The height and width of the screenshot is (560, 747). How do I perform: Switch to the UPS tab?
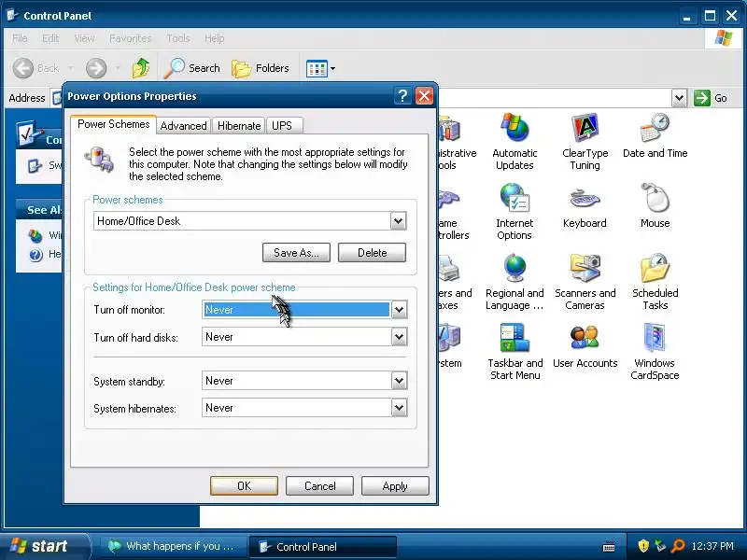click(283, 126)
